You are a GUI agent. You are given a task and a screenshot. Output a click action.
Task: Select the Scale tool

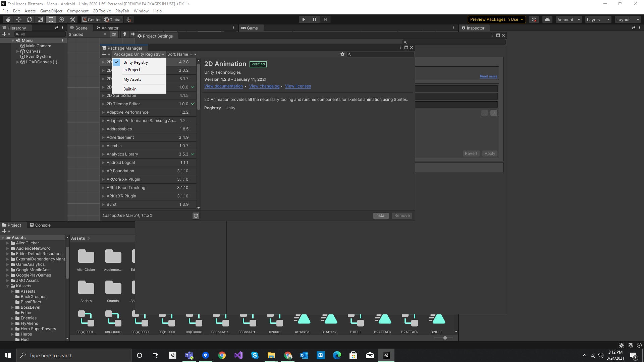pyautogui.click(x=40, y=19)
